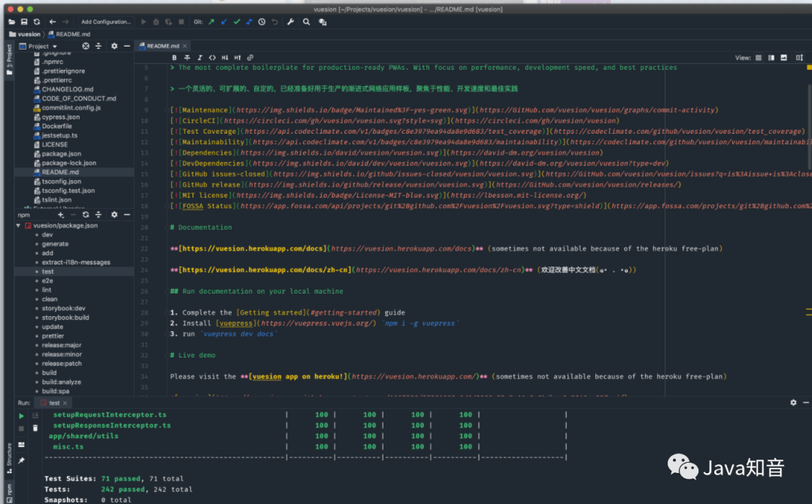The height and width of the screenshot is (504, 812).
Task: Collapse all in the npm panel
Action: (x=98, y=215)
